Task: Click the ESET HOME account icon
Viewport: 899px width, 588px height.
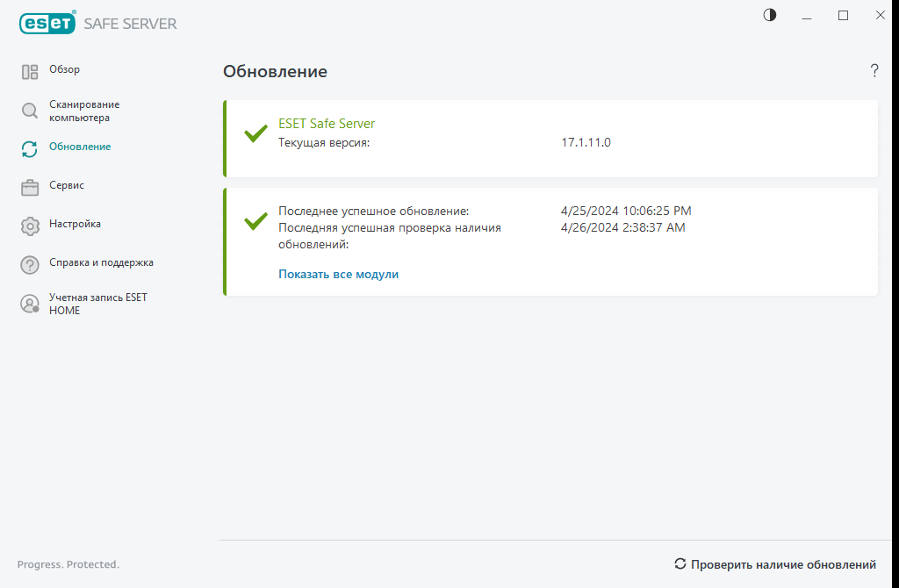Action: tap(30, 304)
